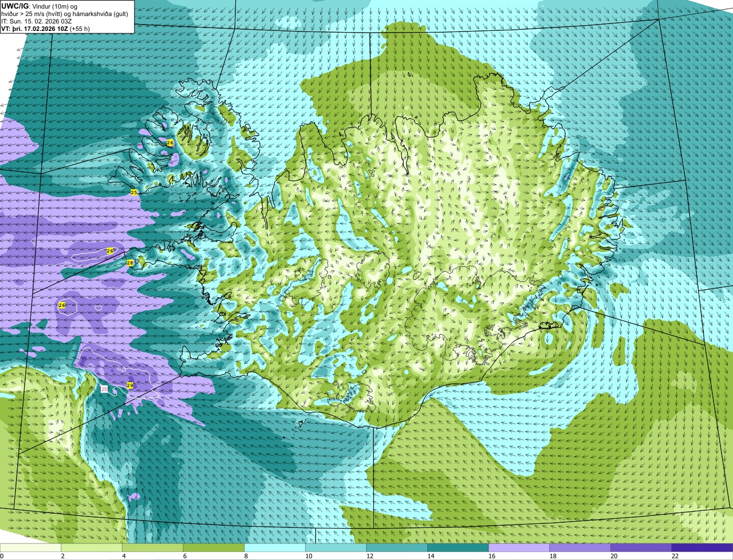
Task: Click the yellow 28 gust label
Action: click(130, 263)
